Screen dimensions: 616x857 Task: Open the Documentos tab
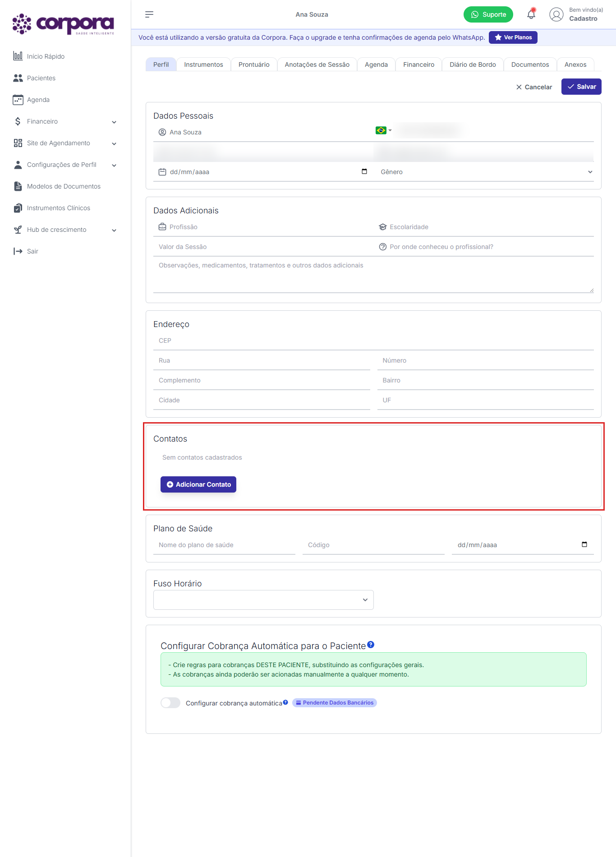[530, 65]
